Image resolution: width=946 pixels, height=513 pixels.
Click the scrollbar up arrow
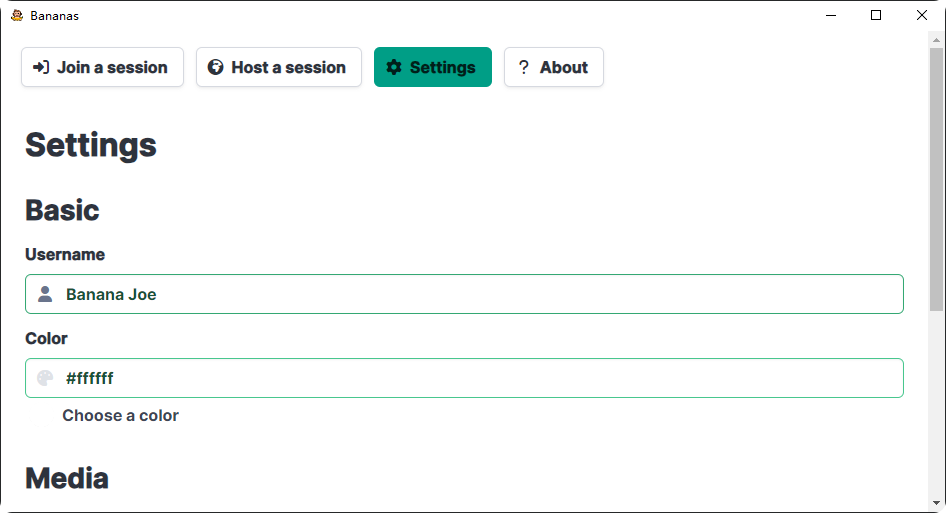pyautogui.click(x=936, y=39)
